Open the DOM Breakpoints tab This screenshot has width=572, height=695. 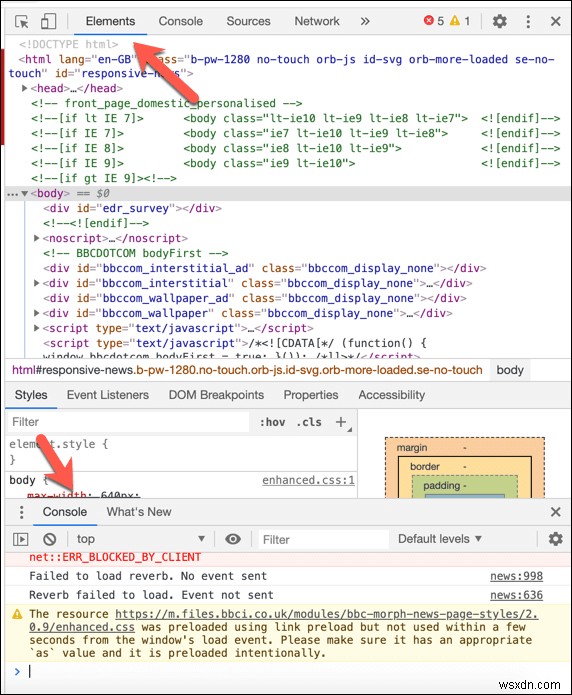tap(216, 395)
